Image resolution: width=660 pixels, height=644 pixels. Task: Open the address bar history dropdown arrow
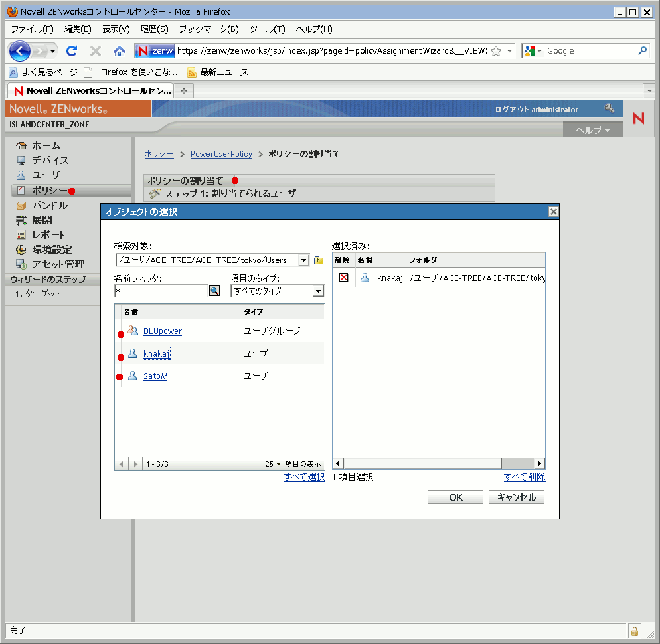coord(509,51)
